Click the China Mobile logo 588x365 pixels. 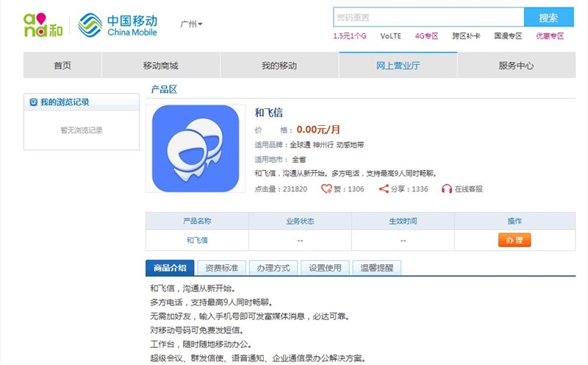(x=118, y=25)
